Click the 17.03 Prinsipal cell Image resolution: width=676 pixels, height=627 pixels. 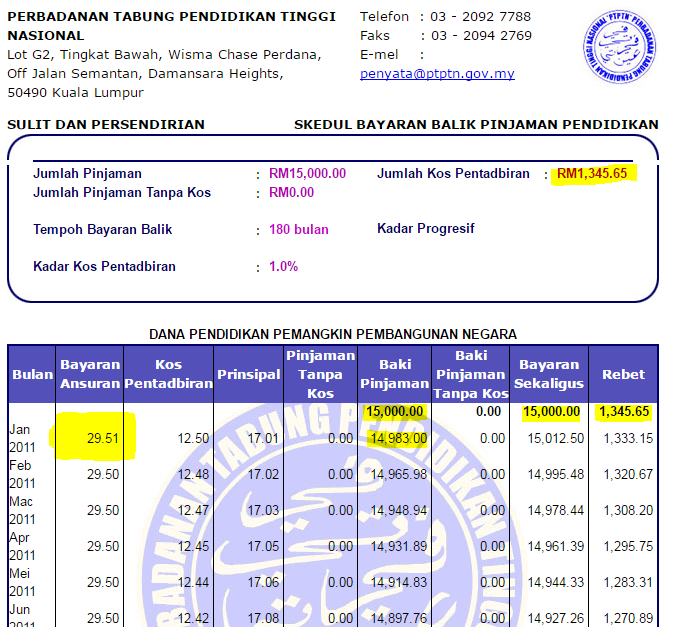263,511
